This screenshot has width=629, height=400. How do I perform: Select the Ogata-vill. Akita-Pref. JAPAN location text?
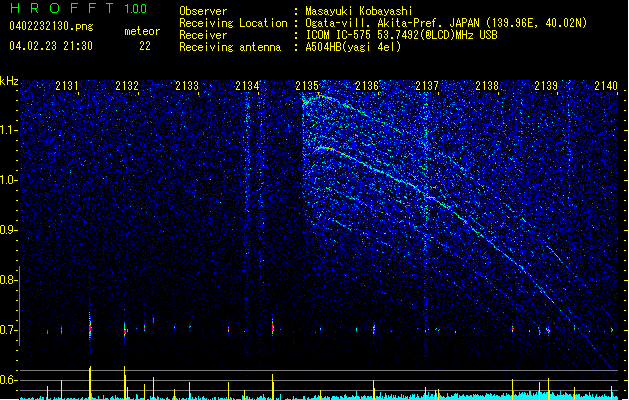click(446, 23)
